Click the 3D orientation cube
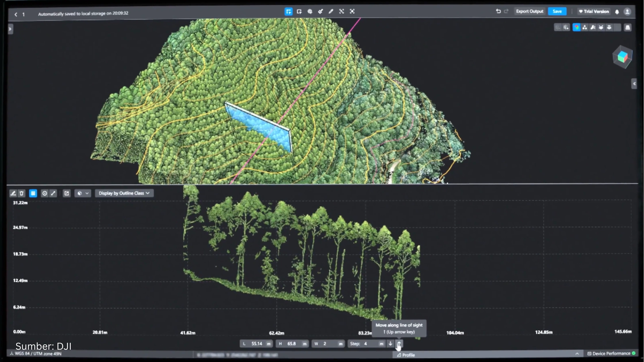Viewport: 644px width, 362px height. [x=622, y=57]
